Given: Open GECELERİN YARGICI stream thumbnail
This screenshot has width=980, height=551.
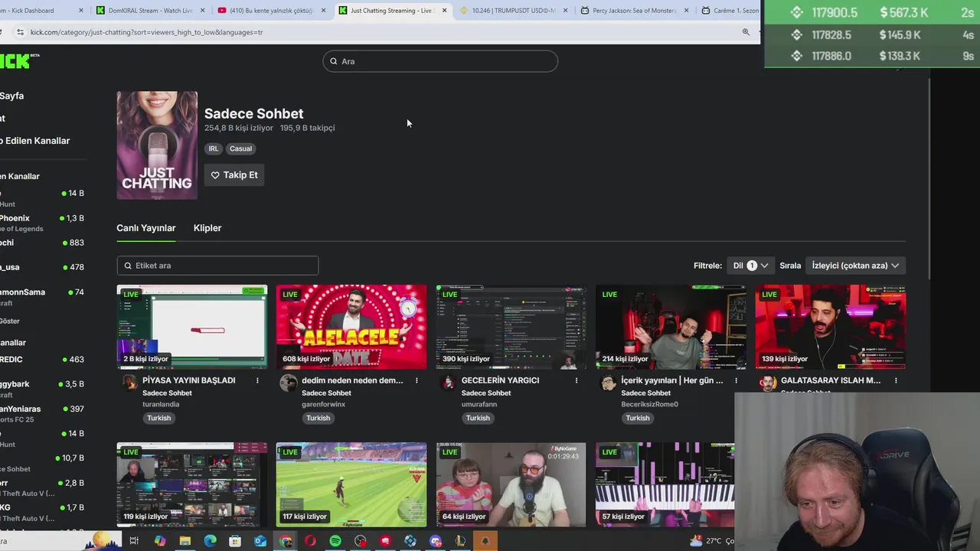Looking at the screenshot, I should click(511, 327).
